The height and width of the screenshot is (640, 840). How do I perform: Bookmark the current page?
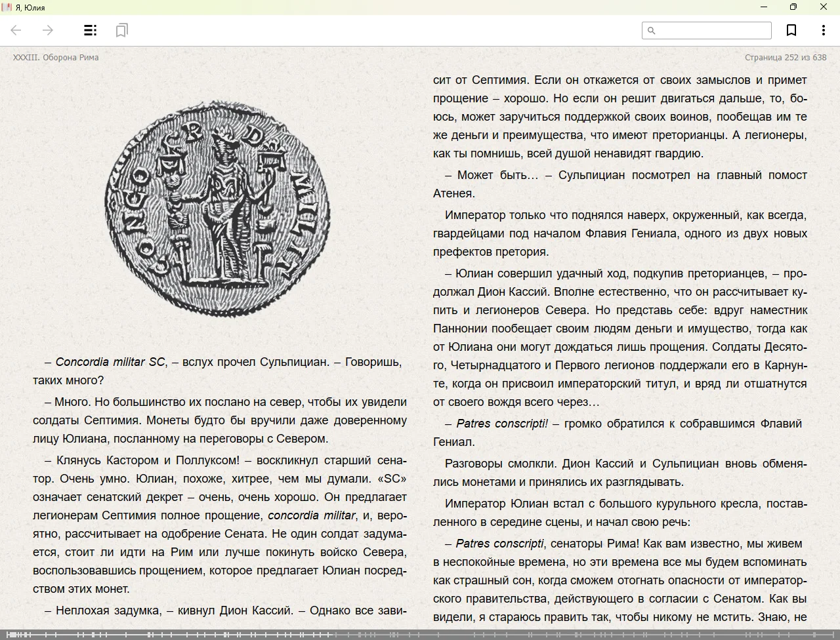(791, 30)
